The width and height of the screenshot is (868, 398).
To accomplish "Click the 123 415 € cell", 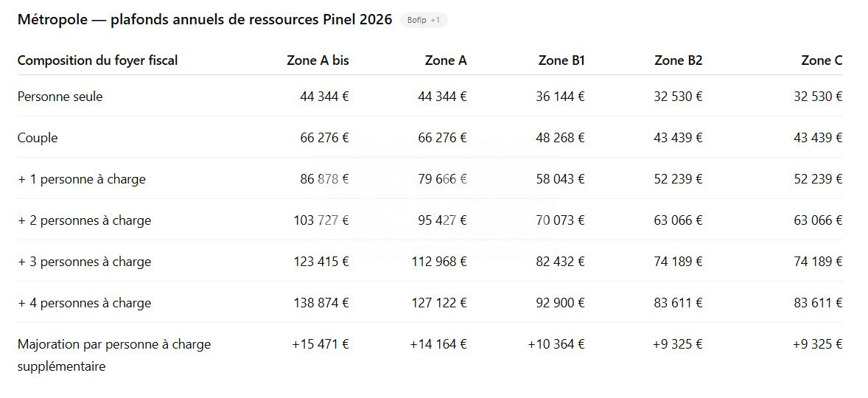I will [x=320, y=262].
